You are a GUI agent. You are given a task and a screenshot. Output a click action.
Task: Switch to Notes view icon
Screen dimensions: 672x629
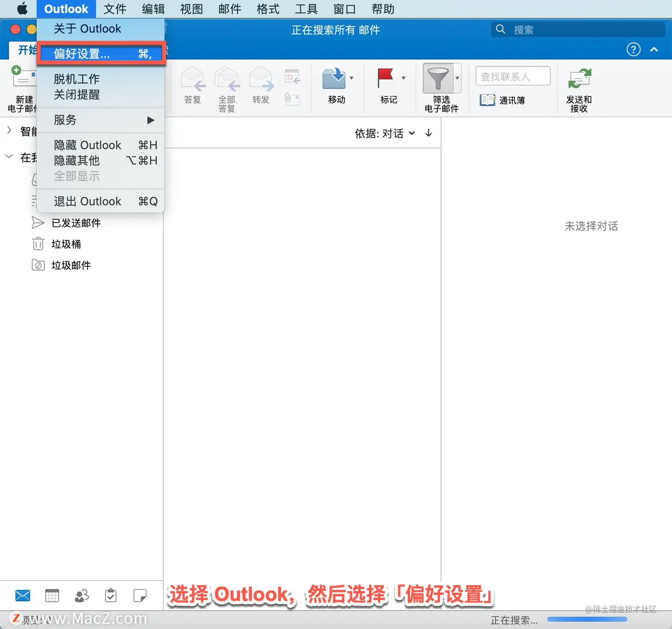coord(140,596)
